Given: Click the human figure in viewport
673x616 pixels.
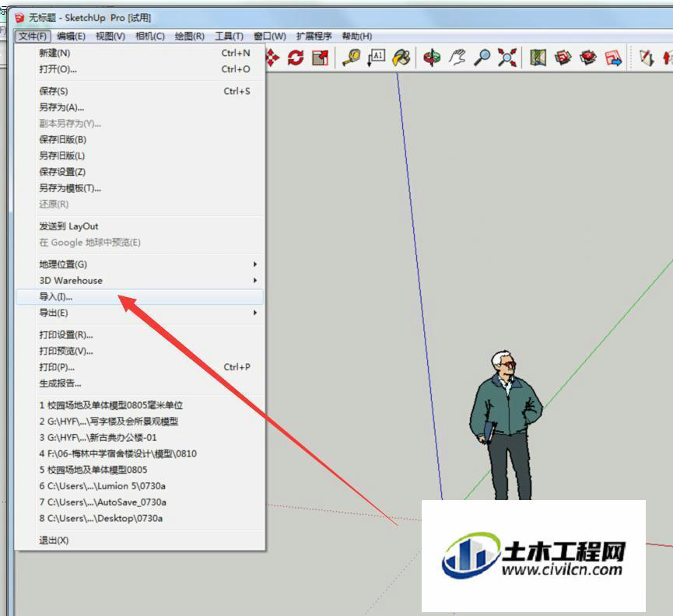Looking at the screenshot, I should click(x=507, y=425).
